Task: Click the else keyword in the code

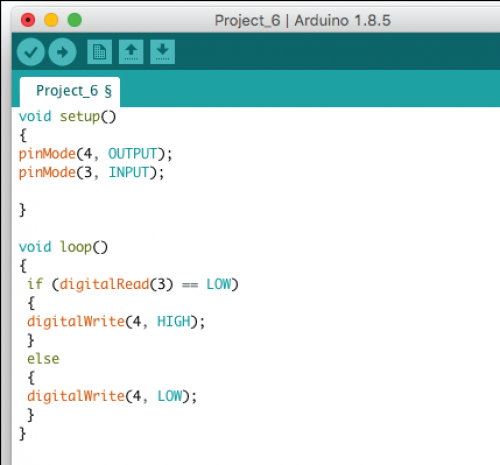Action: [x=43, y=359]
